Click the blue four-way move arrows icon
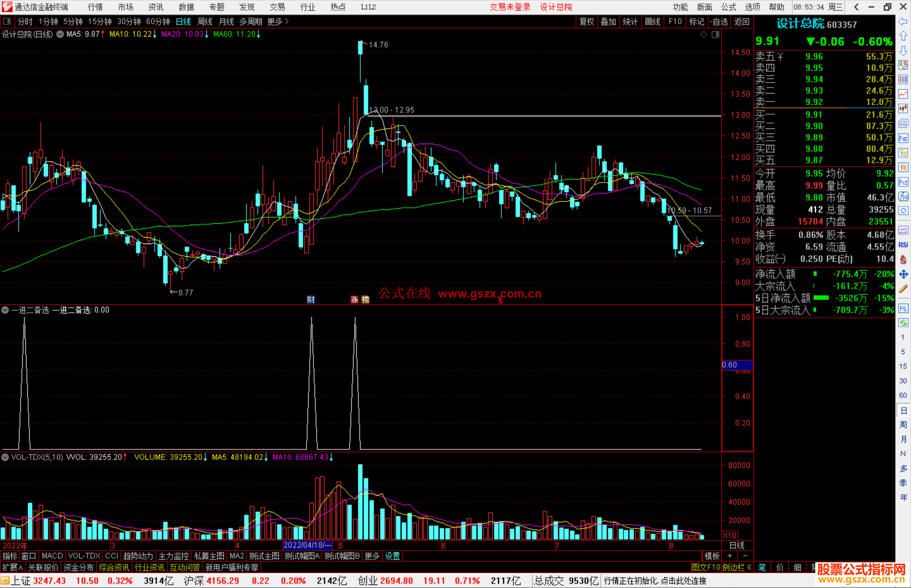Screen dimensions: 911x588 [x=903, y=274]
